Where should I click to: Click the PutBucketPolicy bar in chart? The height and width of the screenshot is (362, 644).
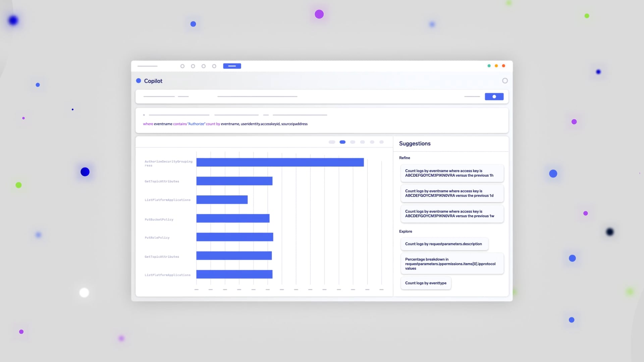pyautogui.click(x=233, y=219)
